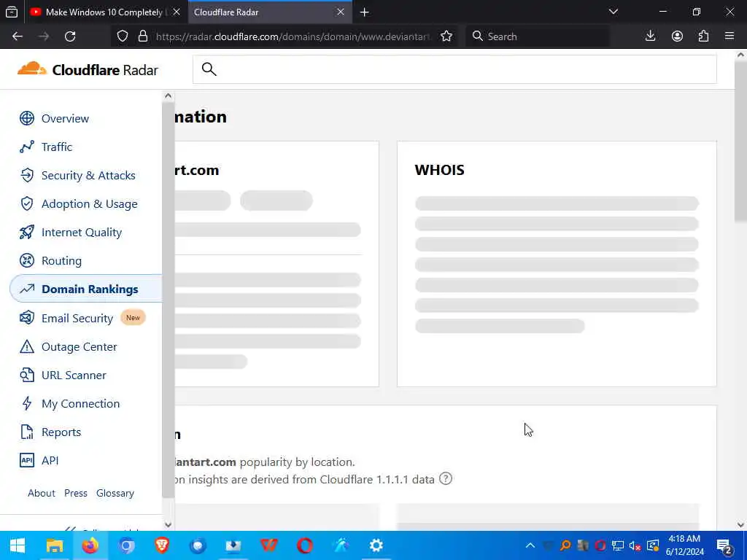Open the help icon beside 1.1.1.1 data
Screen dimensions: 747x560
[446, 478]
